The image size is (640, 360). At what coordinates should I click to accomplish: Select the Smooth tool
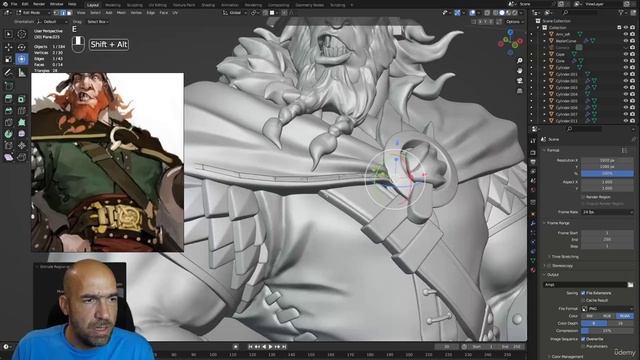(x=22, y=134)
